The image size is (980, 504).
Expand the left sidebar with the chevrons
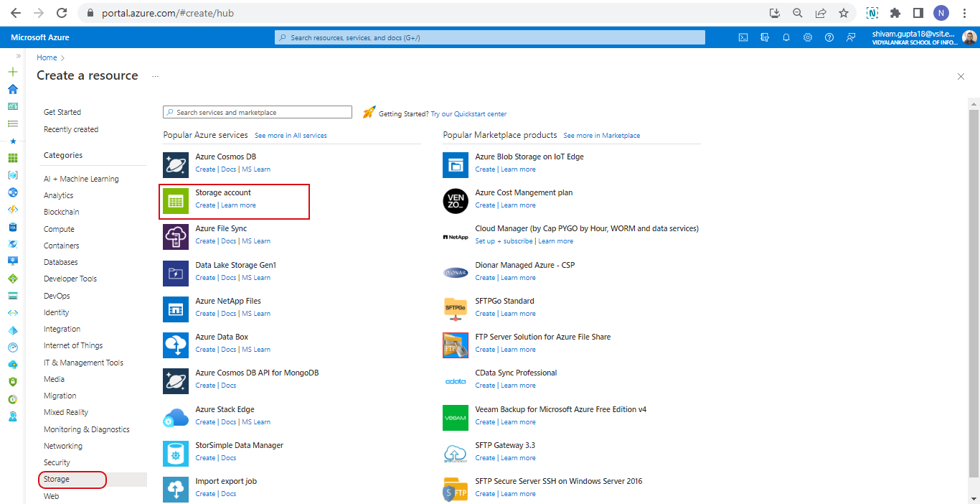click(19, 55)
